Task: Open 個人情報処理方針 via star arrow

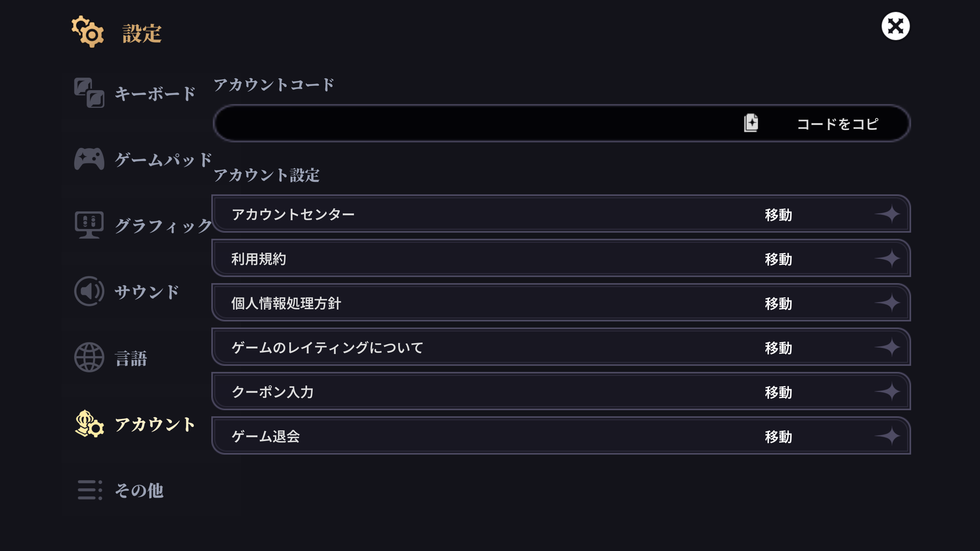Action: (x=888, y=303)
